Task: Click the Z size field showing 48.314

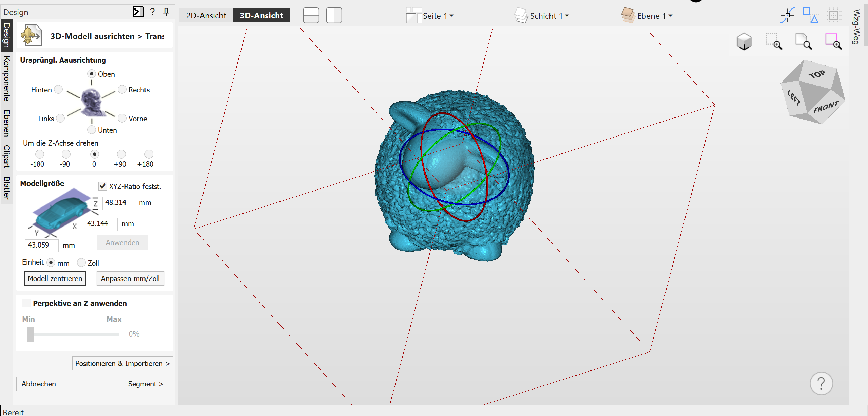Action: 119,203
